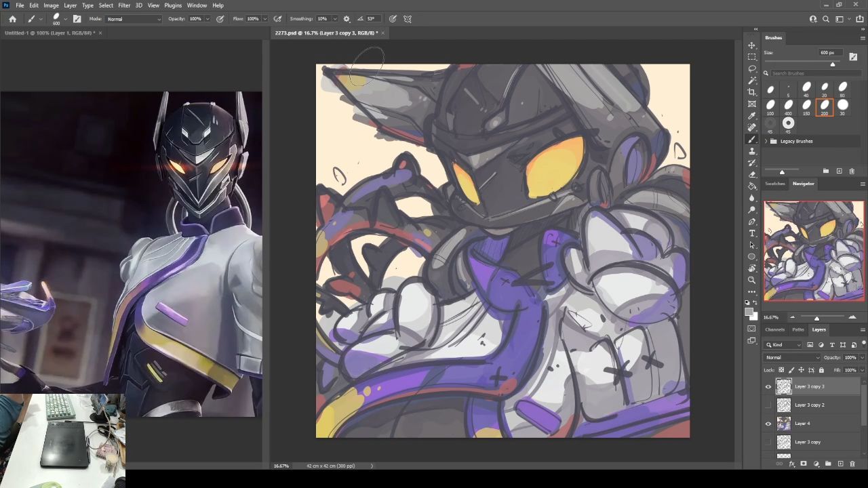This screenshot has height=488, width=868.
Task: Hide Layer 3 copy 3 with eye icon
Action: (768, 386)
